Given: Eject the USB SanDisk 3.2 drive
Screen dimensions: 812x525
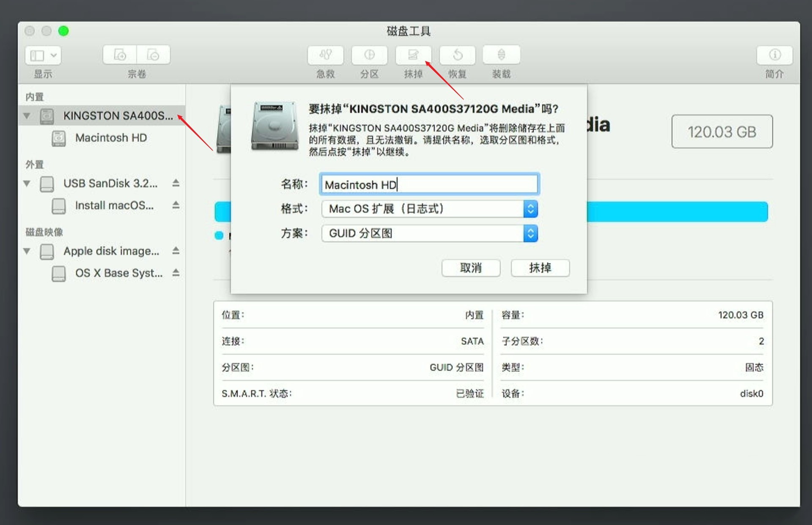Looking at the screenshot, I should point(176,183).
